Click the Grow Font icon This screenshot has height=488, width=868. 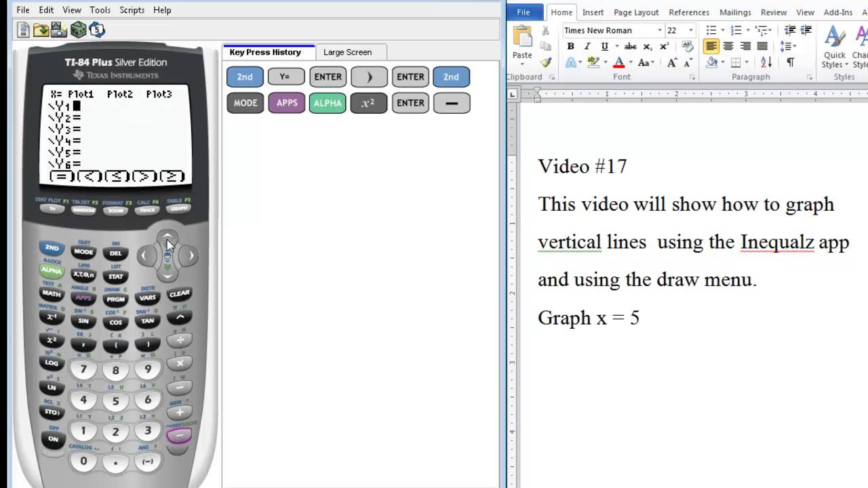672,62
